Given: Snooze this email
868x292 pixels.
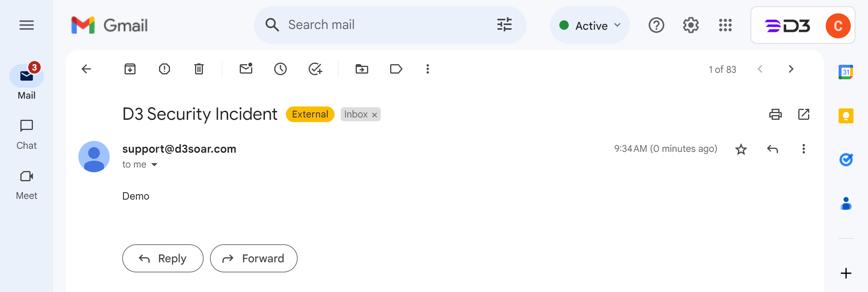Looking at the screenshot, I should (280, 69).
